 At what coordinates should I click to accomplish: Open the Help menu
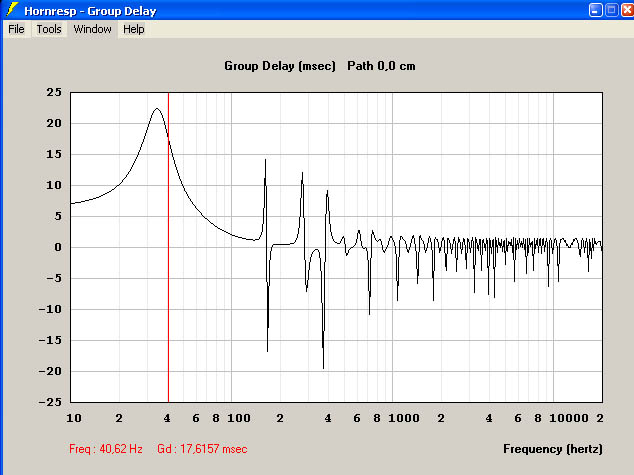tap(133, 29)
